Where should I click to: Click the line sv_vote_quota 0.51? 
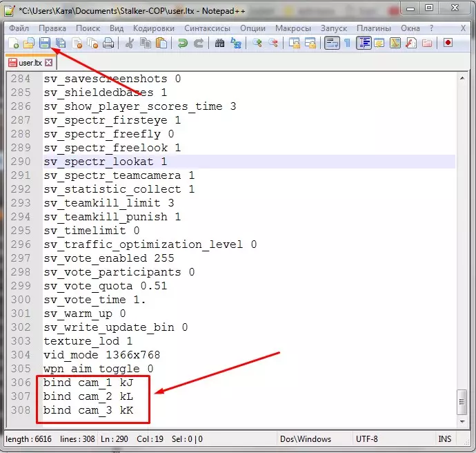pyautogui.click(x=106, y=286)
